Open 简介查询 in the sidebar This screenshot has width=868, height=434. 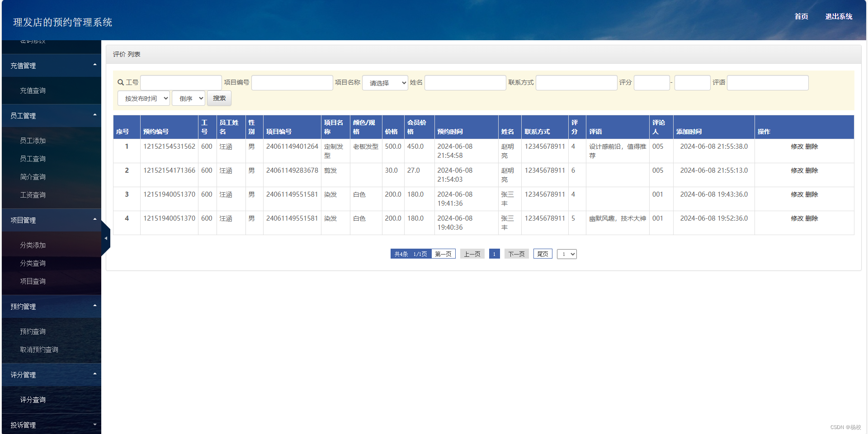(x=33, y=177)
